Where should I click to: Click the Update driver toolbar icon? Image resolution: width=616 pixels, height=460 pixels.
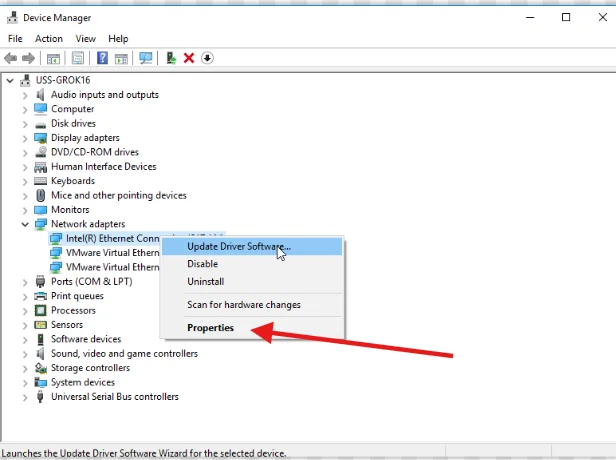(x=171, y=58)
